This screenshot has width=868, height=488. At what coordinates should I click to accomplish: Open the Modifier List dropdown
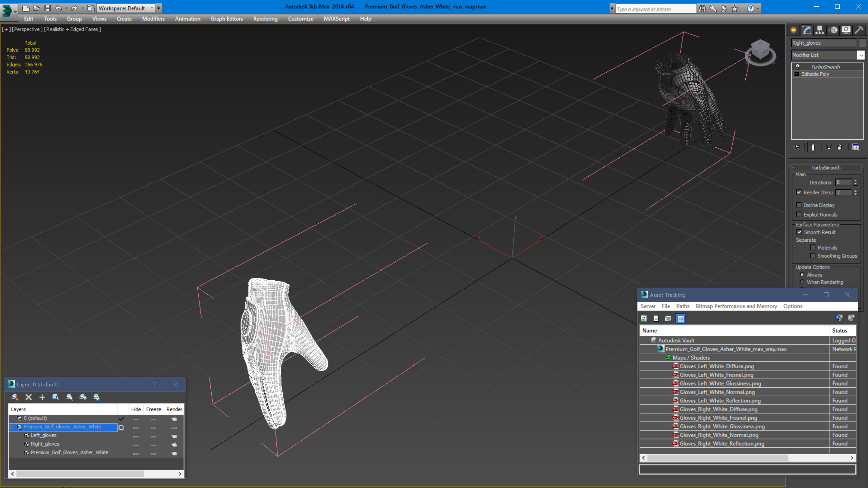click(x=861, y=55)
